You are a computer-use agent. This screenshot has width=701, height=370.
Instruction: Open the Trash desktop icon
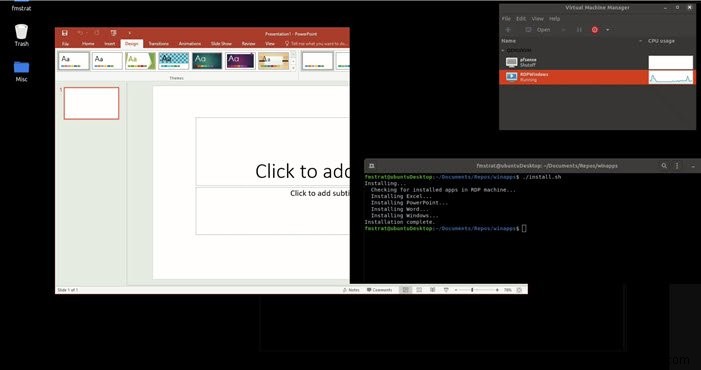21,35
